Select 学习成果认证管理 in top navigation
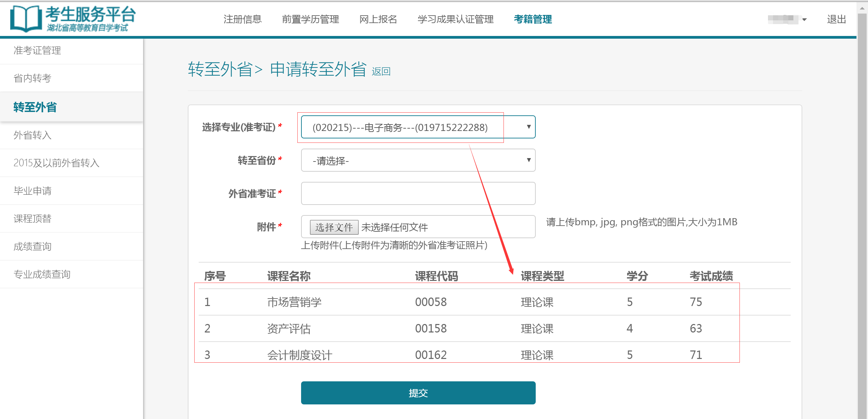 pos(455,19)
